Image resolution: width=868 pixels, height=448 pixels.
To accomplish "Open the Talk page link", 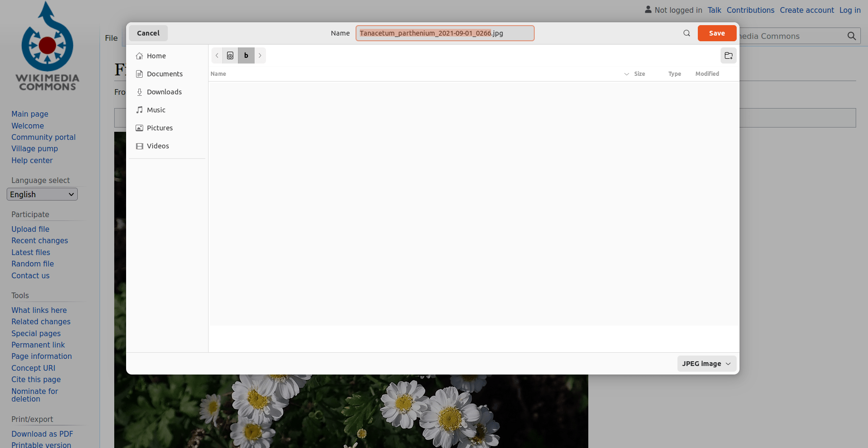I will (714, 10).
